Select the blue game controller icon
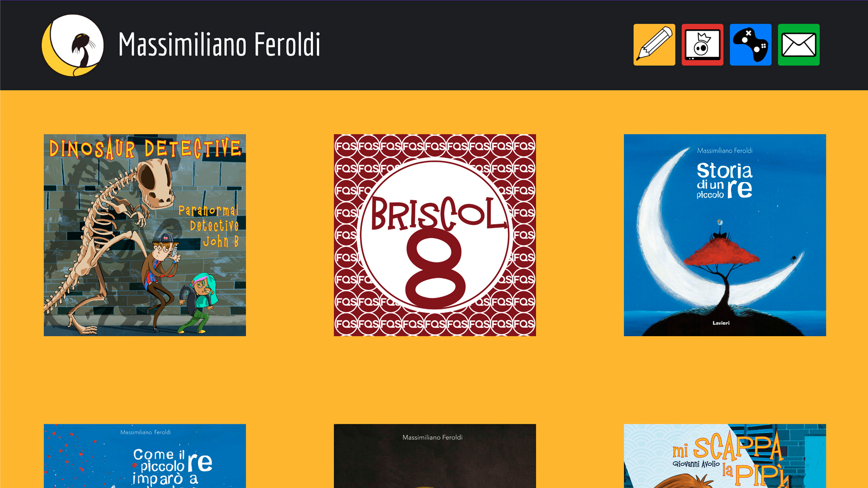The image size is (868, 488). click(x=750, y=45)
